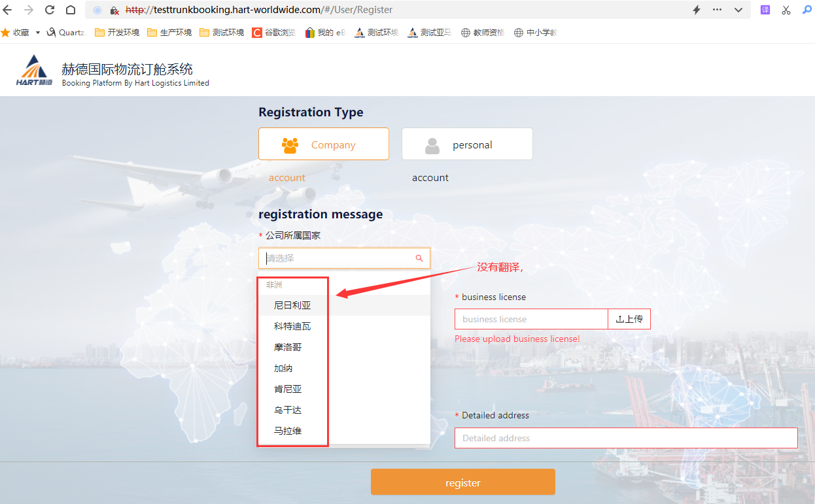The height and width of the screenshot is (504, 815).
Task: Expand the favorites dropdown arrow
Action: tap(37, 33)
